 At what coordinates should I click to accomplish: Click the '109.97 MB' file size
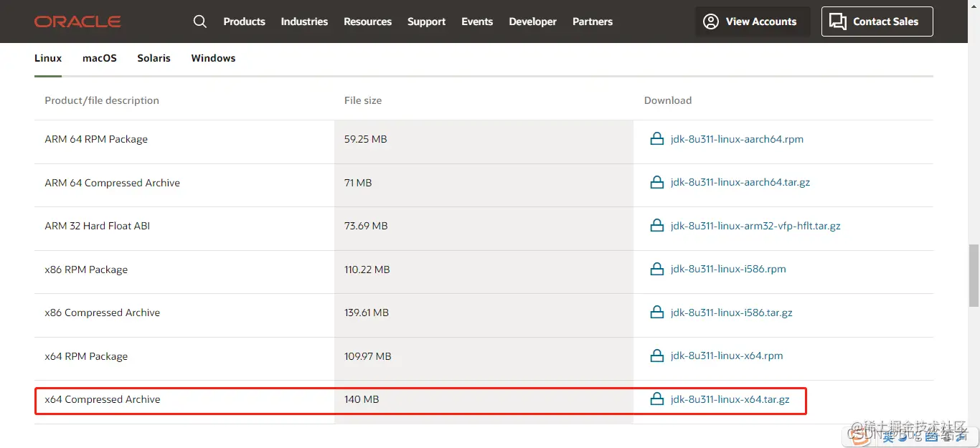click(367, 356)
